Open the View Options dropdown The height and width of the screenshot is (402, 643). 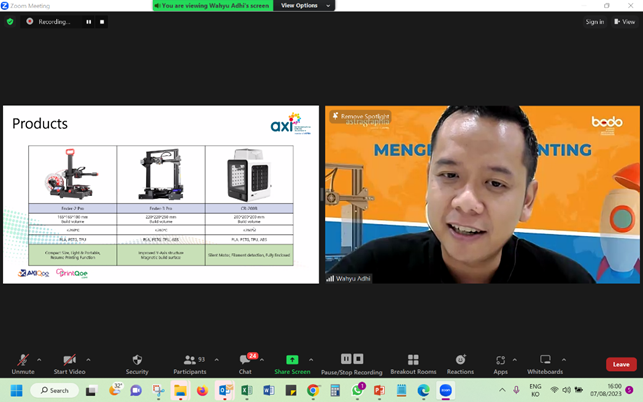[303, 6]
